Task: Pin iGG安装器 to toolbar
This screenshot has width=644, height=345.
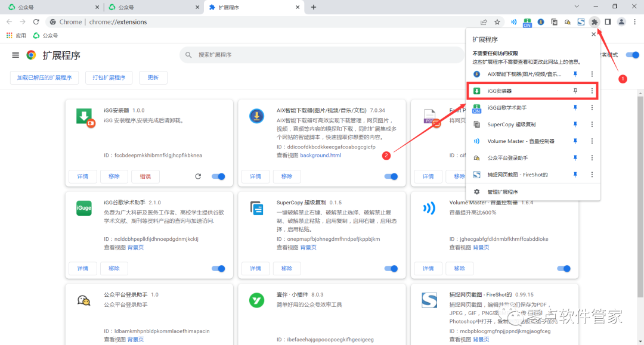Action: (575, 91)
